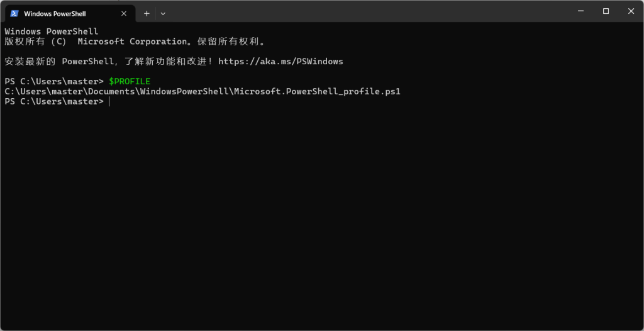Click the PowerShell icon in the tab
The height and width of the screenshot is (331, 644).
[14, 14]
